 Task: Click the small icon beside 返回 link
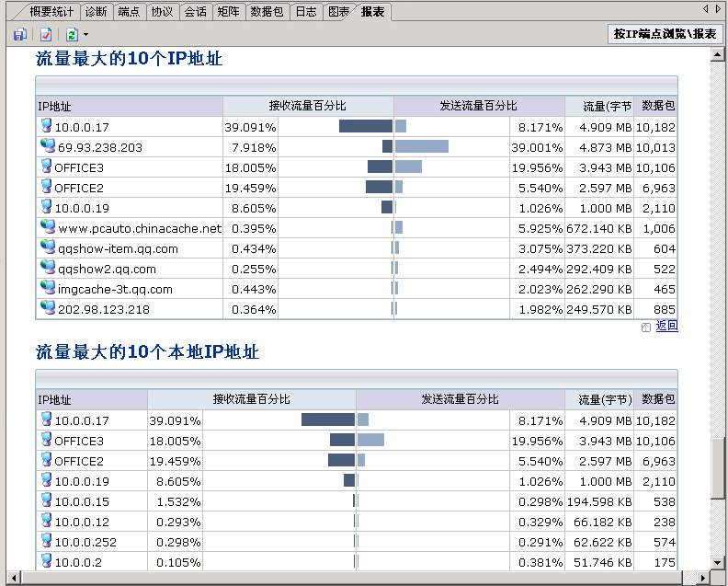(x=646, y=327)
